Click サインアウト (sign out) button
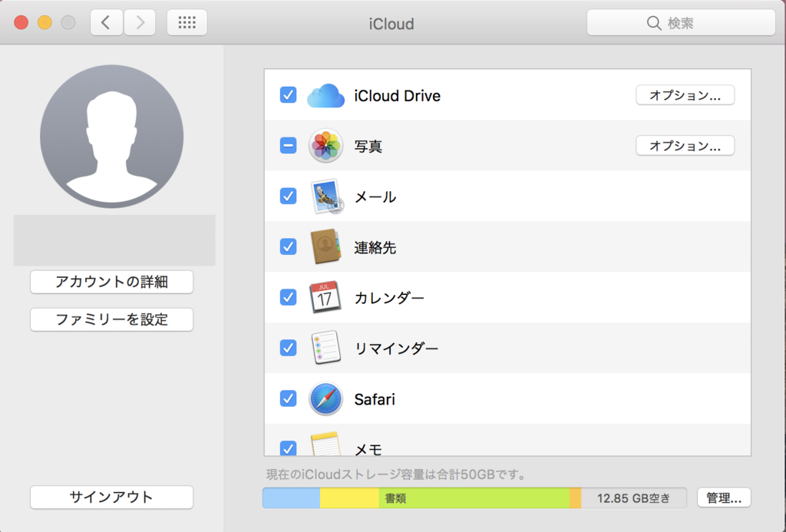The width and height of the screenshot is (786, 532). coord(112,497)
